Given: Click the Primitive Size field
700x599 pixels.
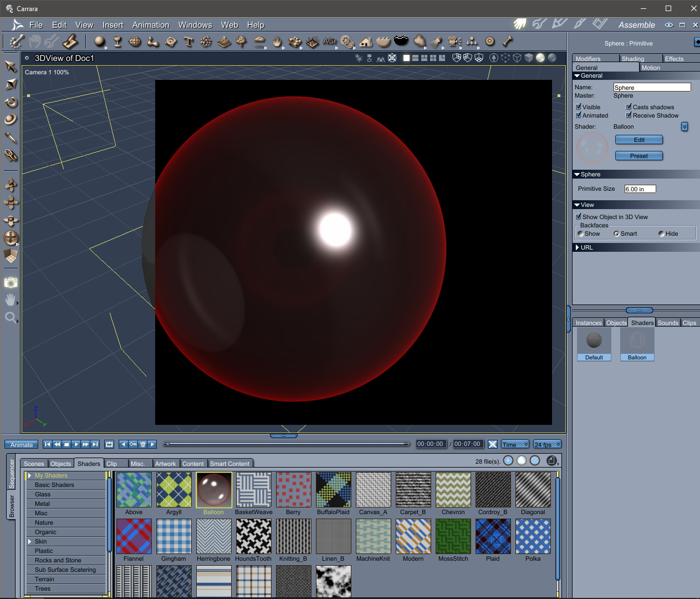Looking at the screenshot, I should coord(640,189).
